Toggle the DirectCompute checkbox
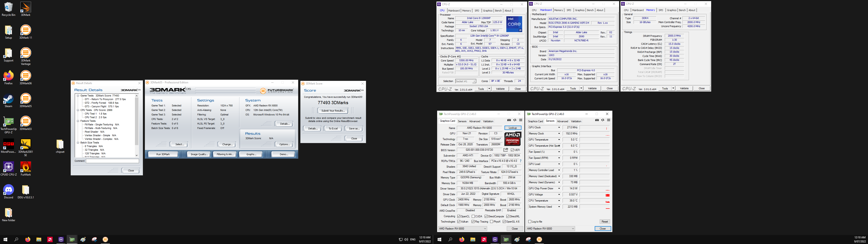This screenshot has height=244, width=868. (486, 216)
